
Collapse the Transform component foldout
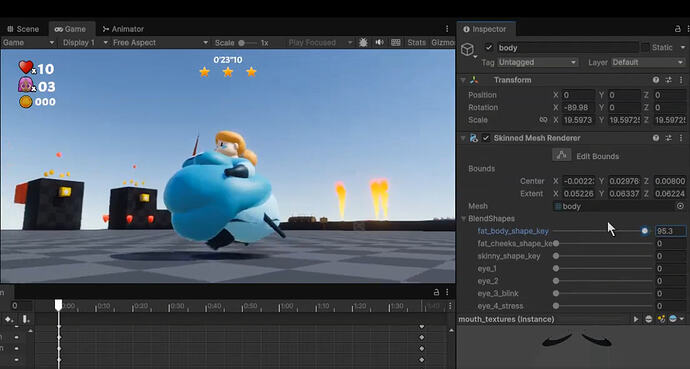click(463, 80)
